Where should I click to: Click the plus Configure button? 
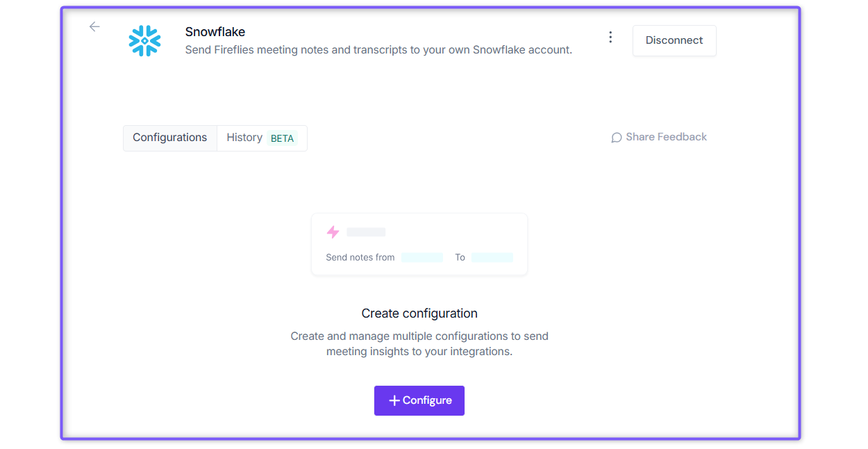[419, 400]
